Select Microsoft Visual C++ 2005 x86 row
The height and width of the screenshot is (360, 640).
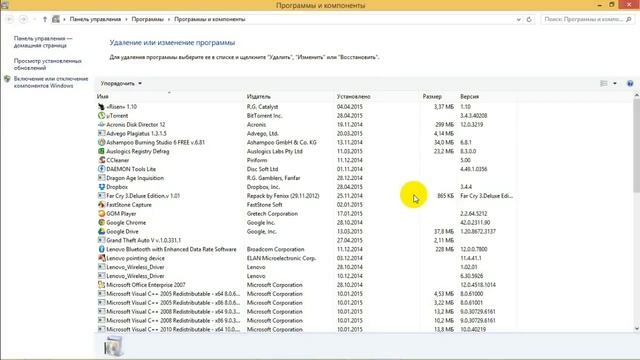tap(307, 303)
